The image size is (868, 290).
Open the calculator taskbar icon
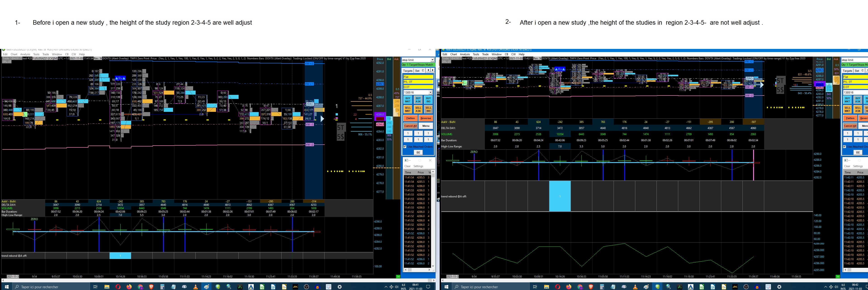coord(162,287)
